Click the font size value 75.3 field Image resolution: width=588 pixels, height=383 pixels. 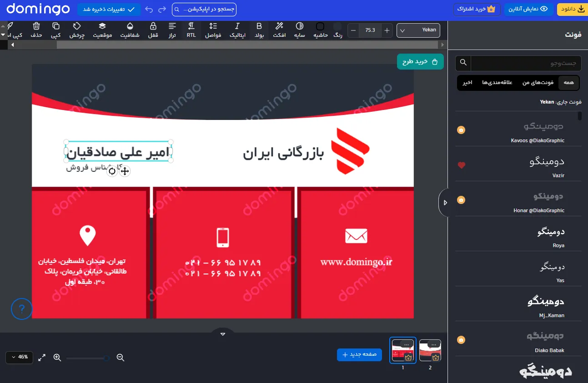pos(370,30)
